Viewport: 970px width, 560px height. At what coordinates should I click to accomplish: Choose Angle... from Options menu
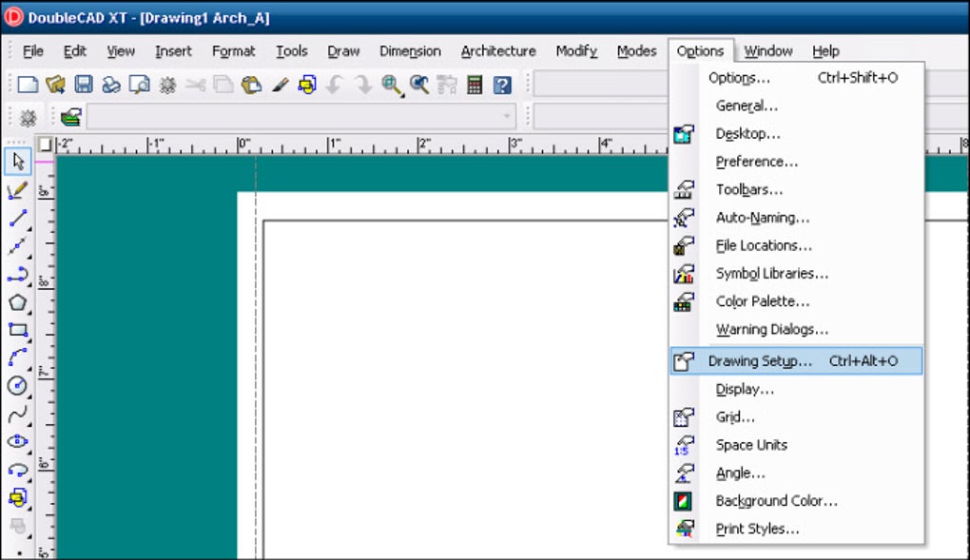coord(797,473)
